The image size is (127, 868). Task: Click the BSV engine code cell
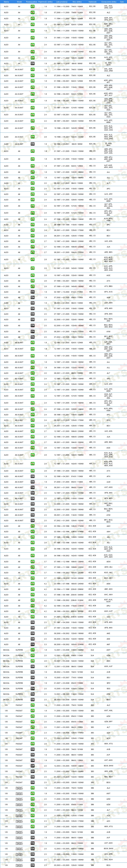(x=108, y=677)
